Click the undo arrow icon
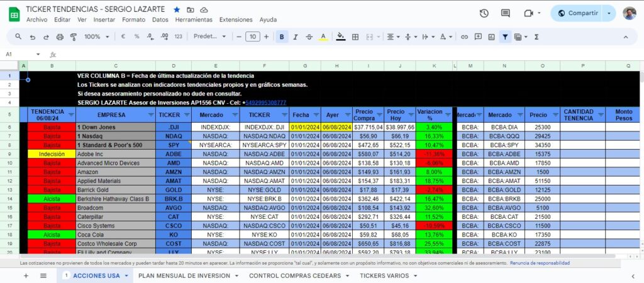Viewport: 644px width, 283px height. pyautogui.click(x=32, y=37)
